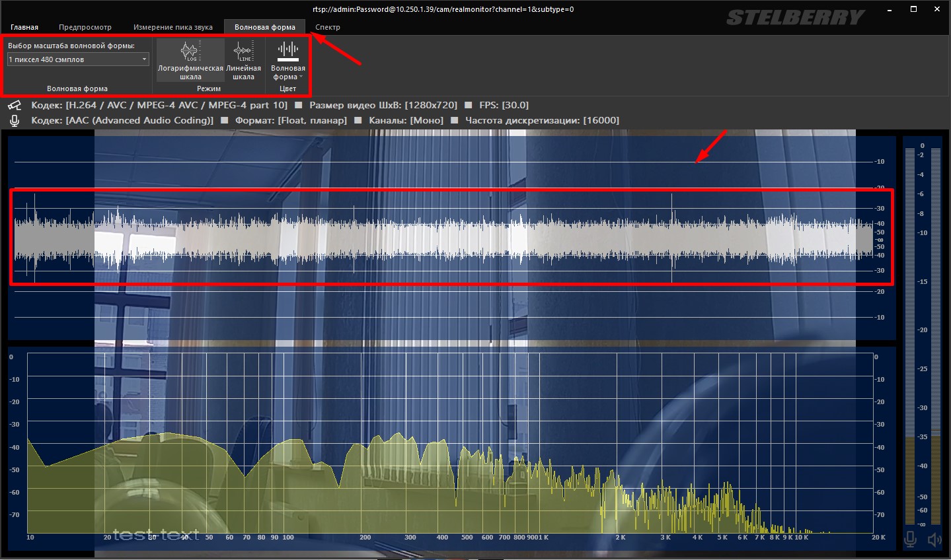Switch to the Главная tab
Screen dimensions: 951x560
[24, 27]
